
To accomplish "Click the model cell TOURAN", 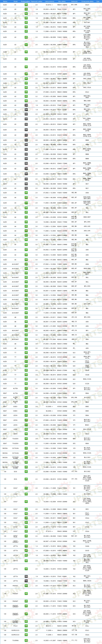I will (x=15, y=640).
